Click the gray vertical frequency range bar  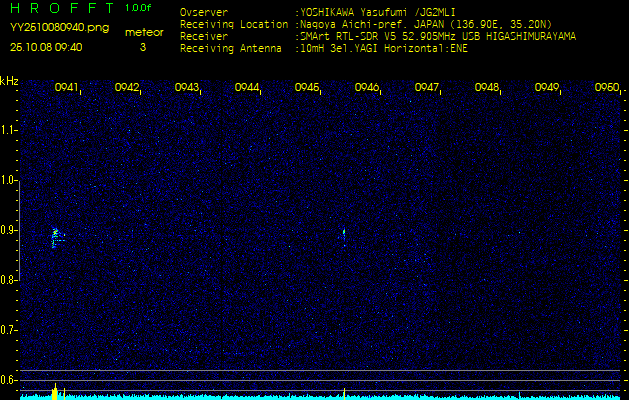[x=19, y=230]
